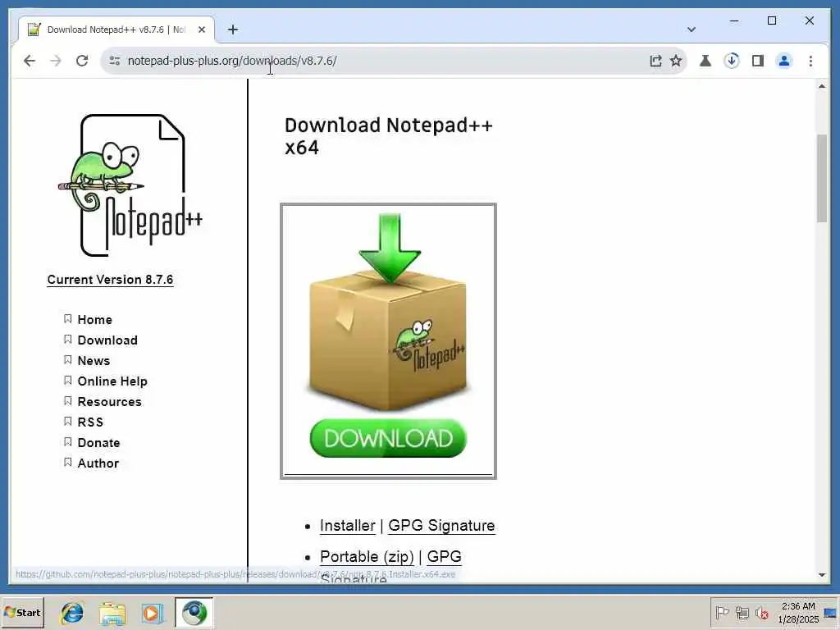The image size is (840, 630).
Task: Expand the tab search dropdown chevron
Action: coord(691,30)
